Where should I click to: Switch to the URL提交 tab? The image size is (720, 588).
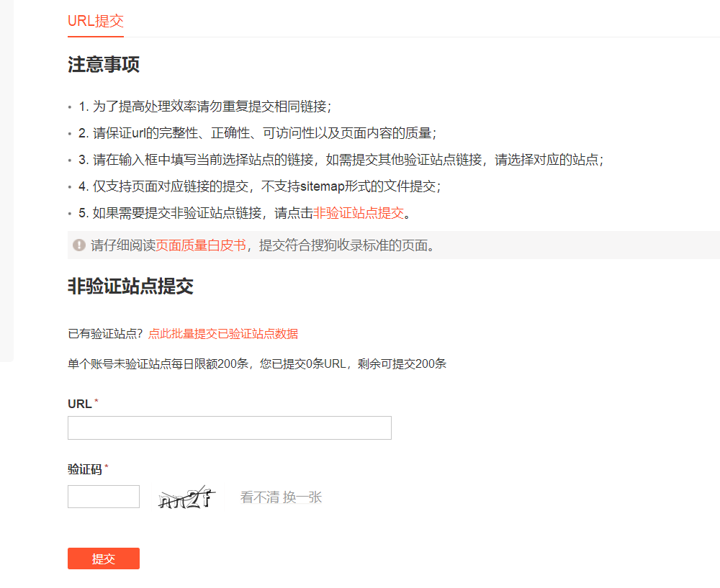point(96,21)
